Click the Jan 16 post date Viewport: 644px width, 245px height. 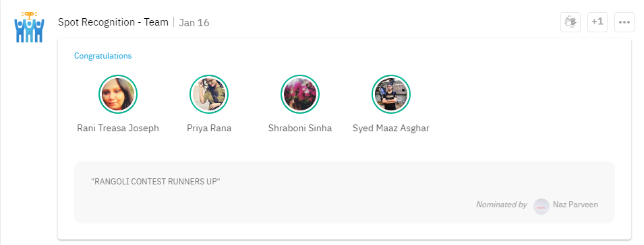pyautogui.click(x=194, y=22)
